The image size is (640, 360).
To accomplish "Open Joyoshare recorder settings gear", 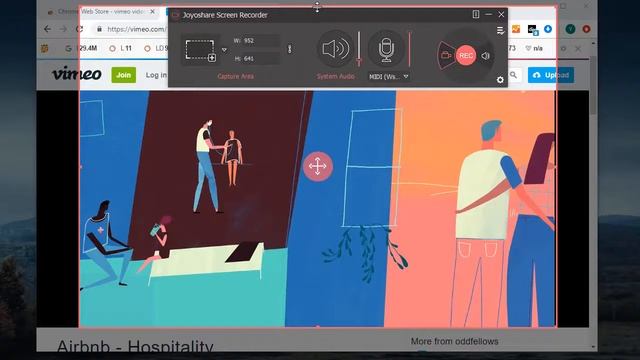I will coord(500,80).
